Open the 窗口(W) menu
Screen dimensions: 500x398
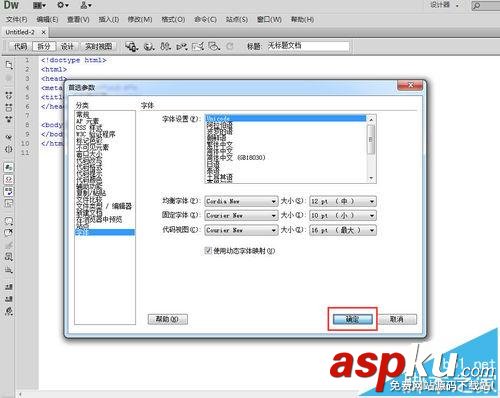coord(269,20)
